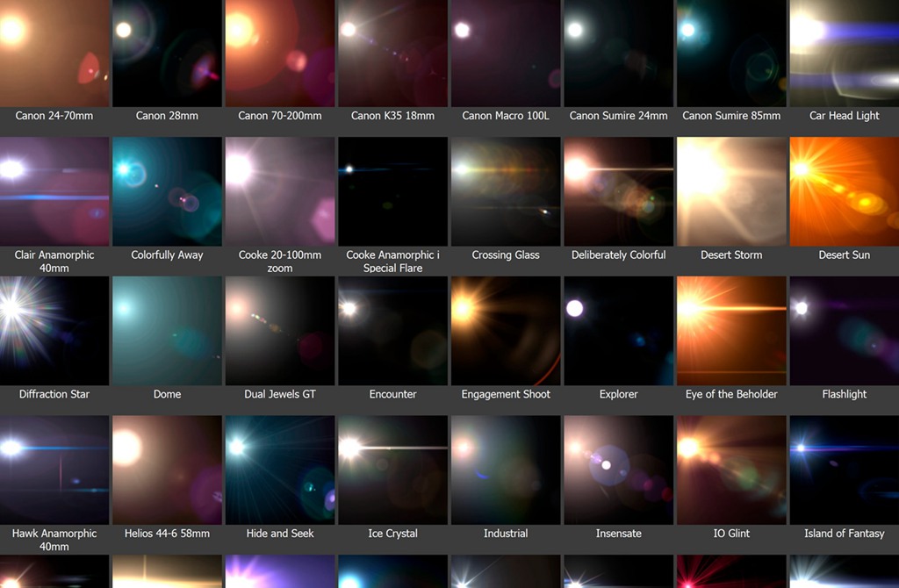Click the Eye of the Beholder caption
Screen dimensions: 899x588
[x=731, y=394]
